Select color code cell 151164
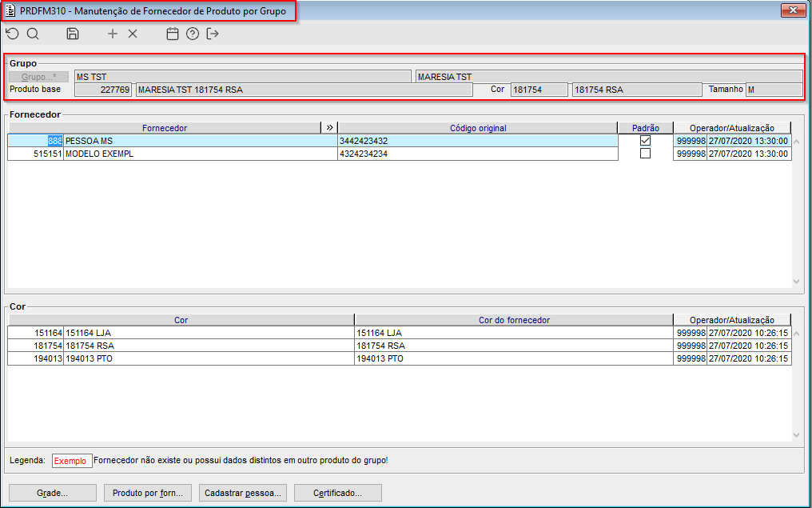 [x=35, y=333]
